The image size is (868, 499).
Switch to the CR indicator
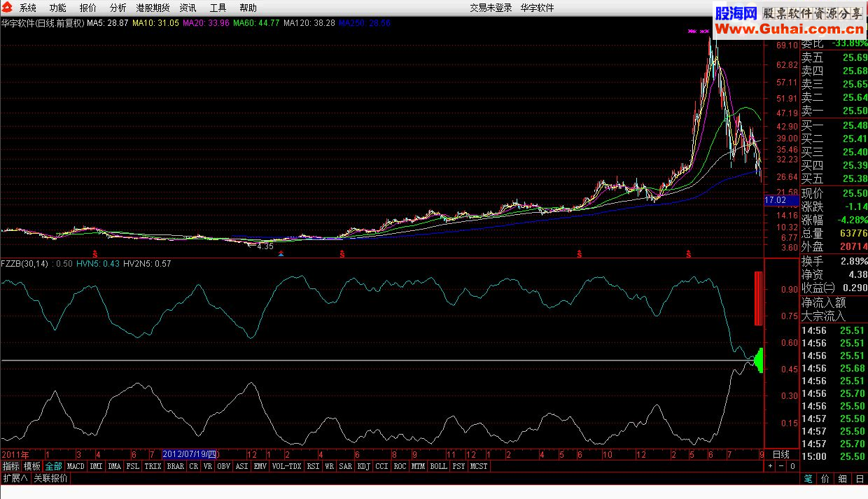(x=194, y=466)
